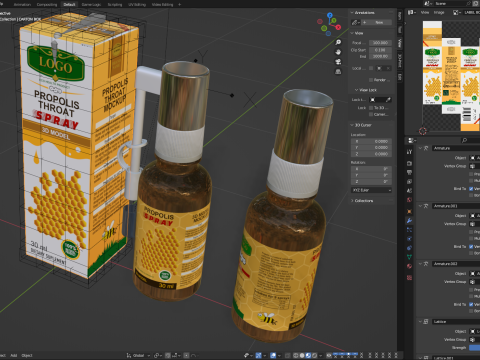Image resolution: width=480 pixels, height=360 pixels.
Task: Open the Edit vertical sidebar tab
Action: 400,77
